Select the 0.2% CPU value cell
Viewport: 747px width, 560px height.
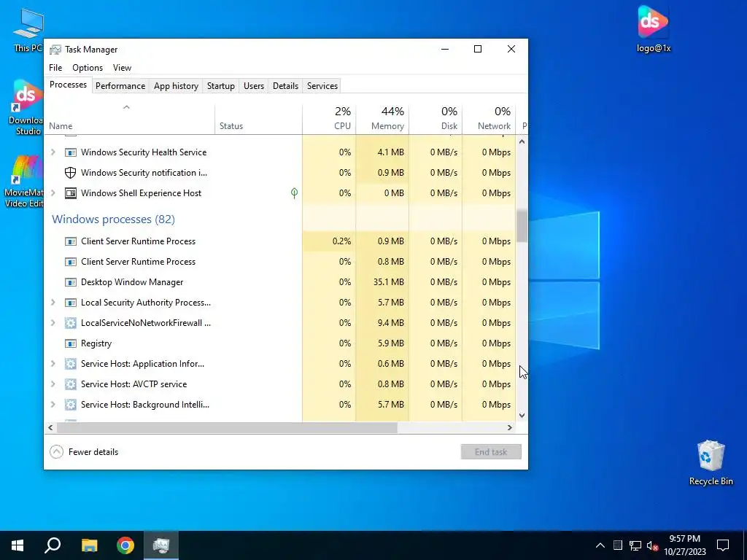[329, 241]
